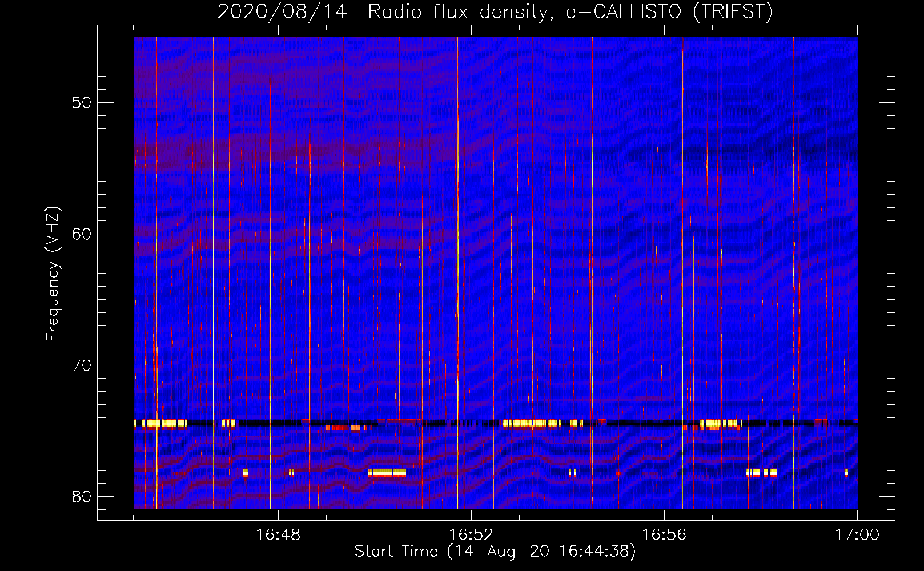924x571 pixels.
Task: Click the 'Start Time (14-Aug-20 16:44:38)' label
Action: pos(495,552)
